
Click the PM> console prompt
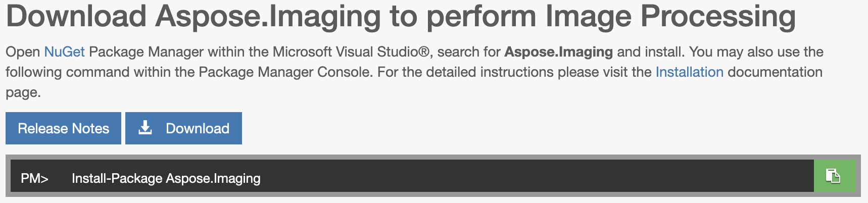[34, 178]
